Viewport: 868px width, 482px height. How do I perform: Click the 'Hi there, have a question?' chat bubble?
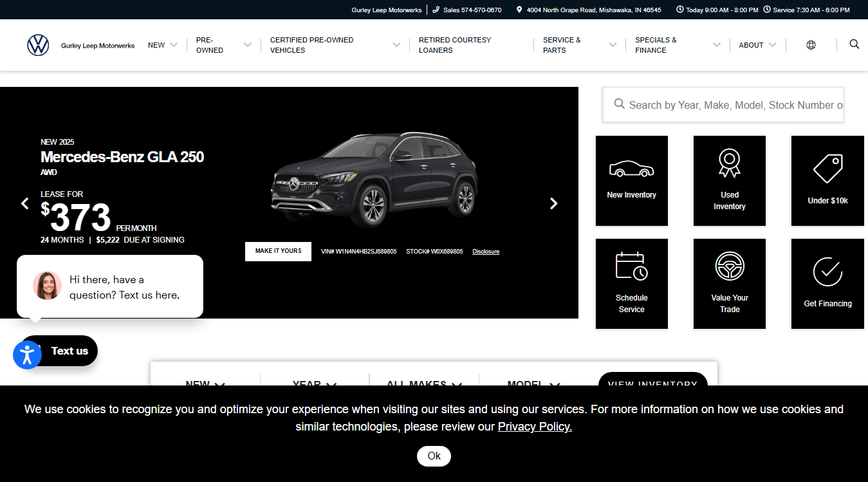coord(110,286)
